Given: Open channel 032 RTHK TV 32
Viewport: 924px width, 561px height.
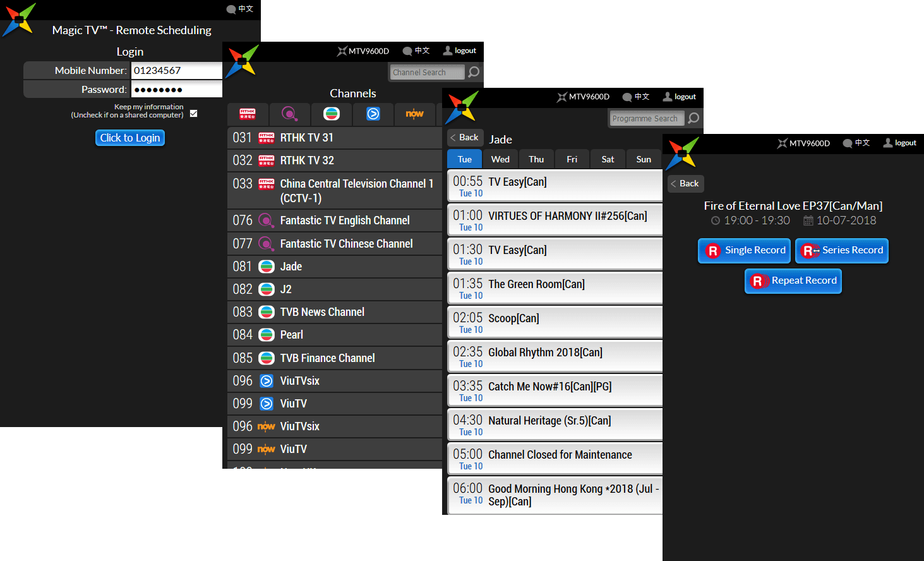Looking at the screenshot, I should (335, 160).
